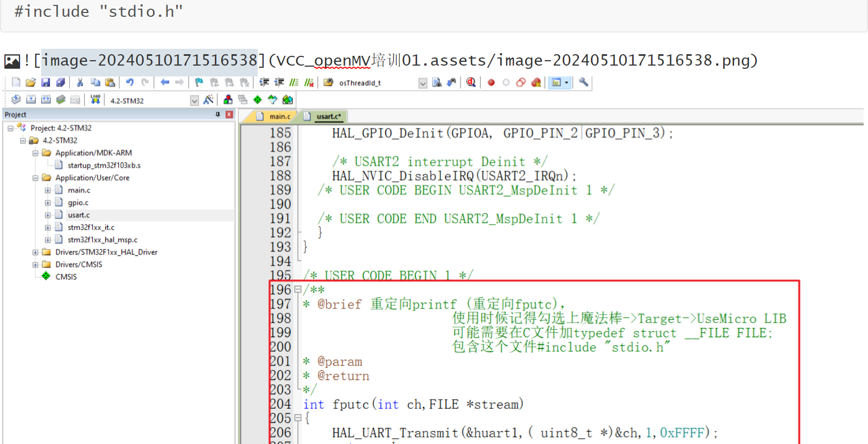The width and height of the screenshot is (868, 444).
Task: Open Find in Files
Action: (x=328, y=82)
